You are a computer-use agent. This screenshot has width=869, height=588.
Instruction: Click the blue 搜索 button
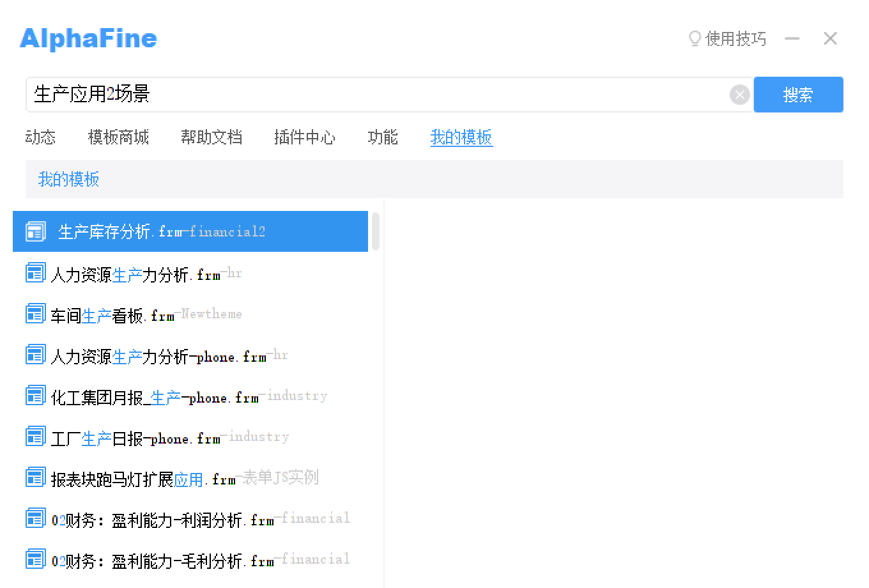(x=799, y=95)
